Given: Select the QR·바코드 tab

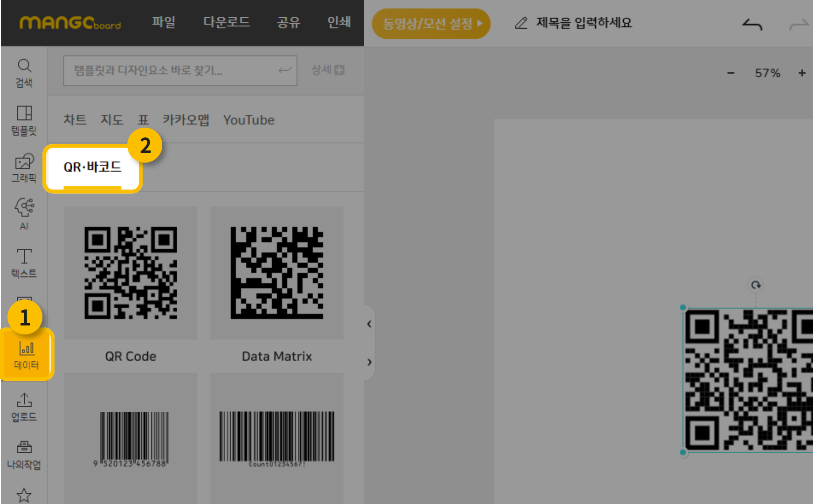Looking at the screenshot, I should tap(92, 167).
